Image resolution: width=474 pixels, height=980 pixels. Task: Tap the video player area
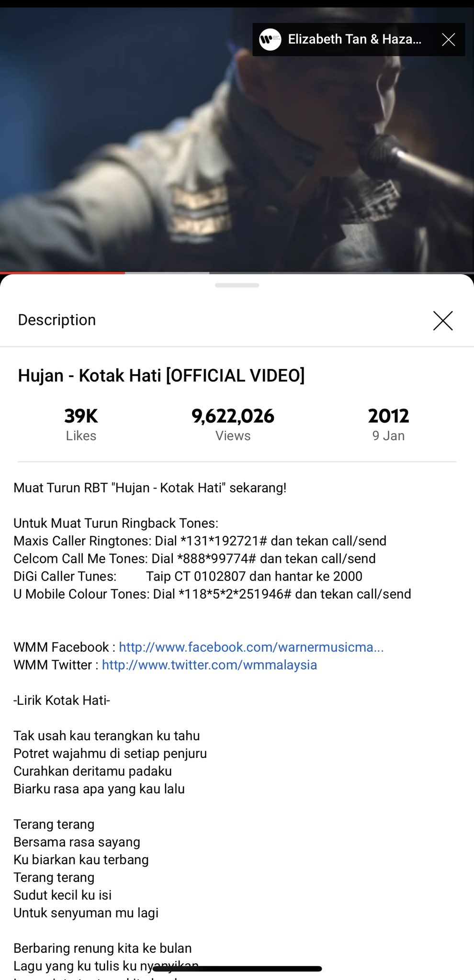click(x=237, y=140)
